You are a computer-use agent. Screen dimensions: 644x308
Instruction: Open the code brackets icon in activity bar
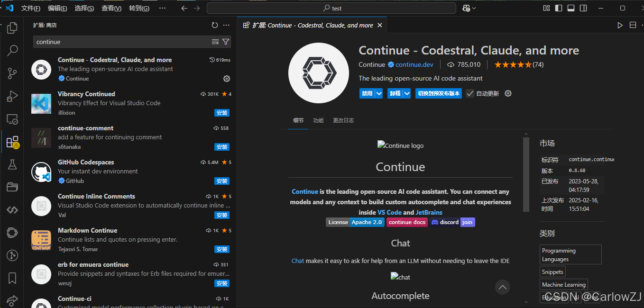pyautogui.click(x=12, y=210)
